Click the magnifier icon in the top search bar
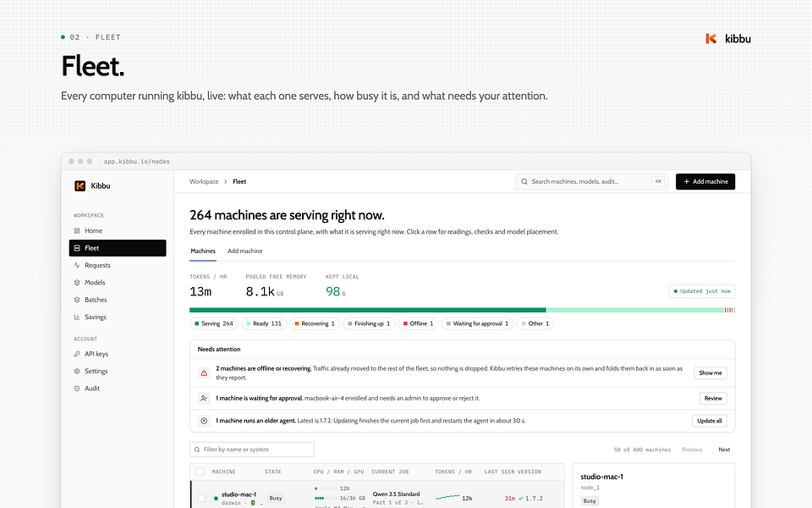Screen dimensions: 812x508 click(x=524, y=181)
